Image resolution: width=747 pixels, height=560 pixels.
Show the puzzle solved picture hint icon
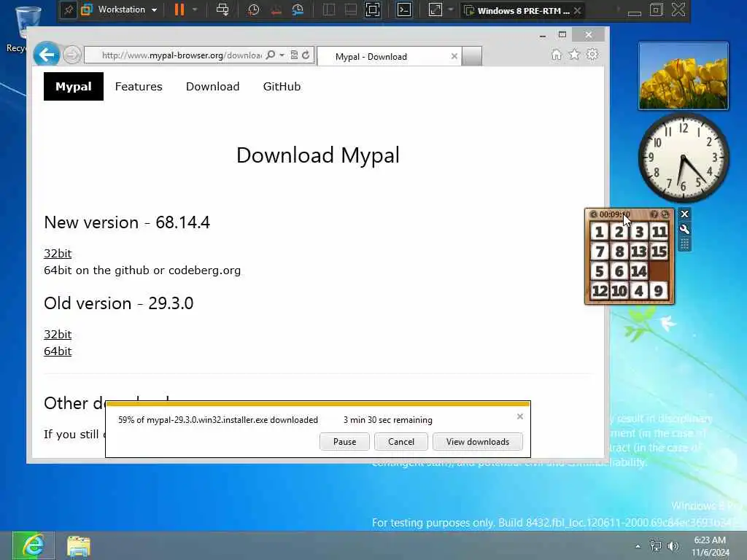pyautogui.click(x=654, y=214)
